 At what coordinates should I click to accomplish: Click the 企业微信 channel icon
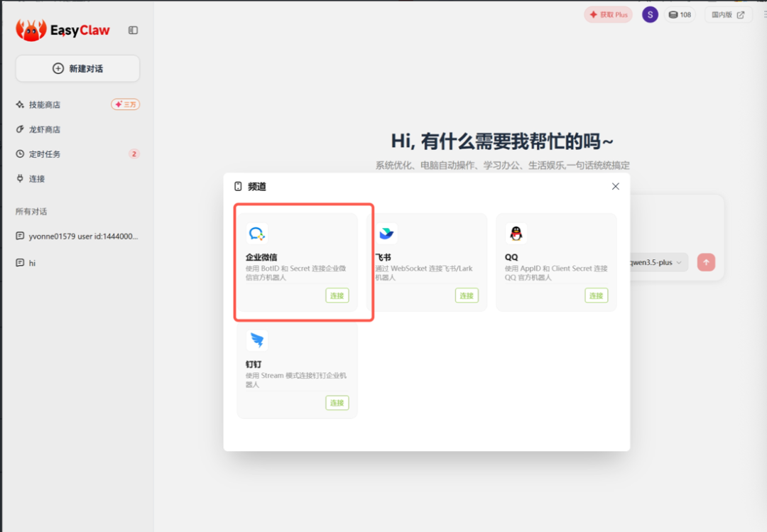pyautogui.click(x=256, y=233)
